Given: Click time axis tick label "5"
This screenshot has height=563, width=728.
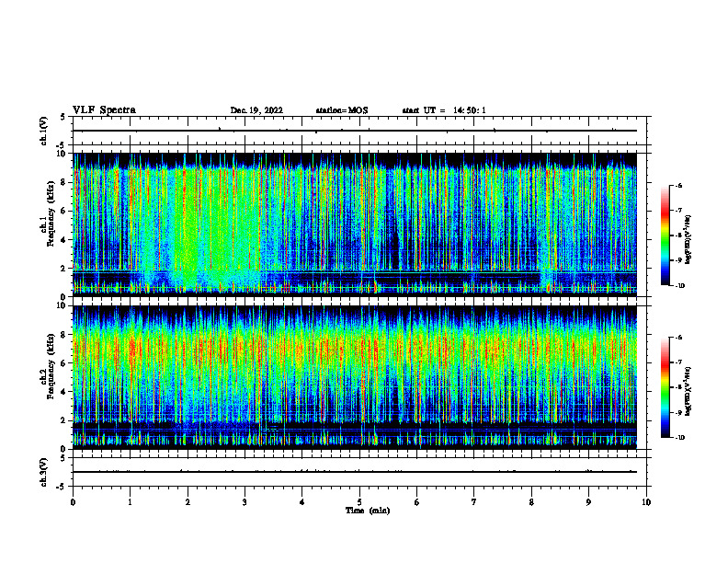Looking at the screenshot, I should click(x=359, y=502).
